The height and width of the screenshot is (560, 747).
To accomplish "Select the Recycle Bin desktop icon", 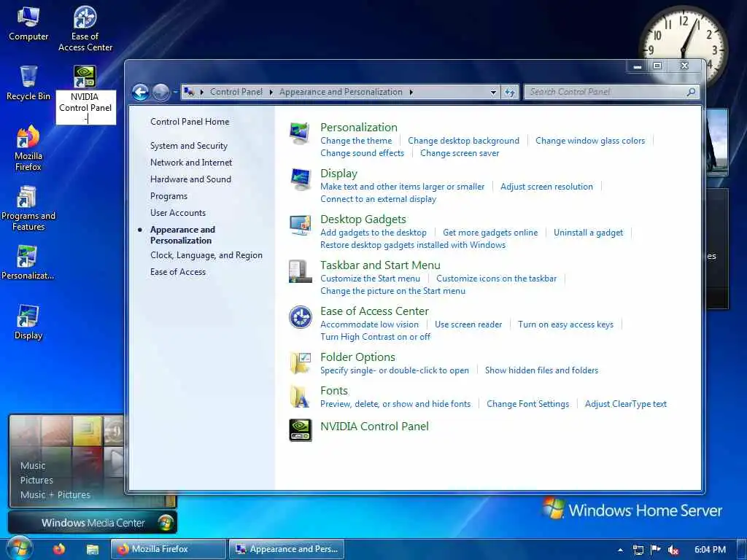I will click(28, 83).
